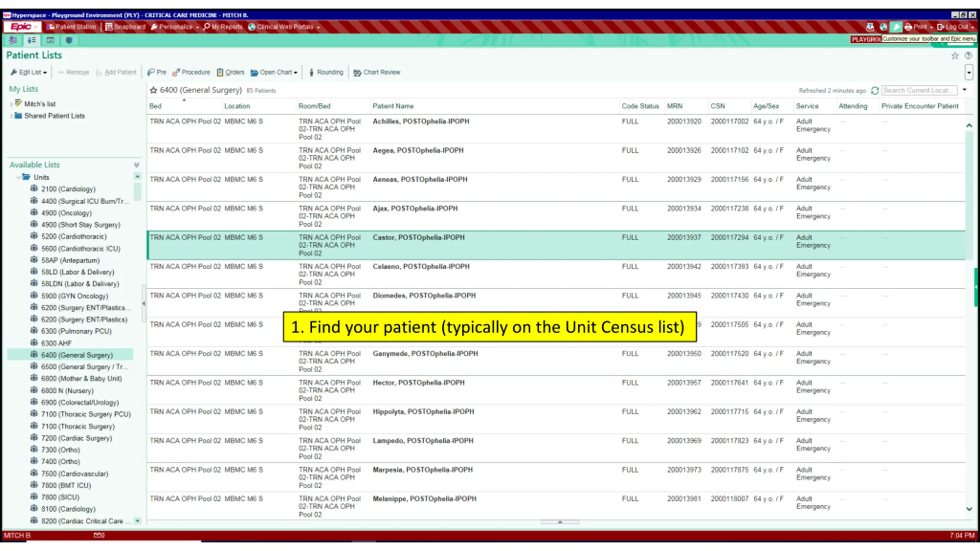Open 6300 AHF unit list
This screenshot has height=551, width=980.
click(x=56, y=344)
